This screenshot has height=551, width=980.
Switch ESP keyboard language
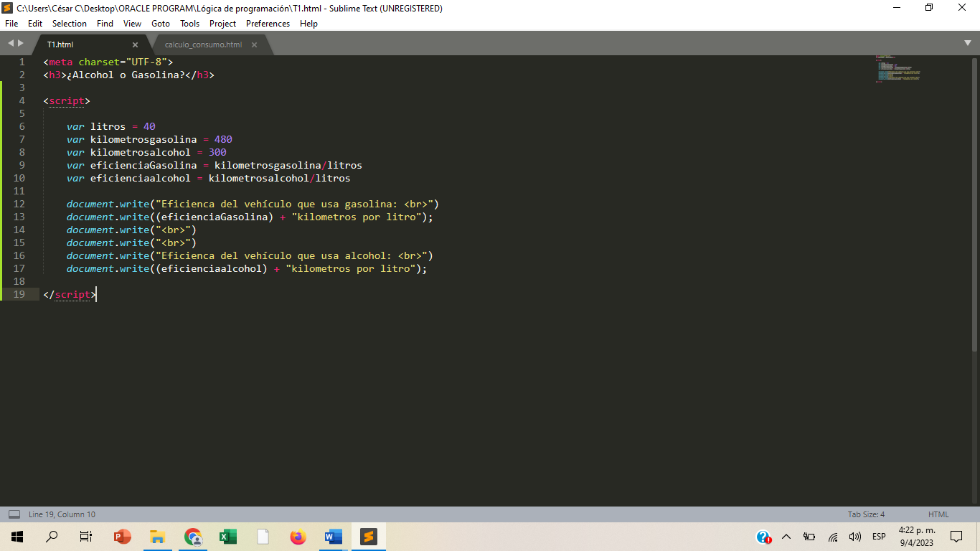[879, 537]
